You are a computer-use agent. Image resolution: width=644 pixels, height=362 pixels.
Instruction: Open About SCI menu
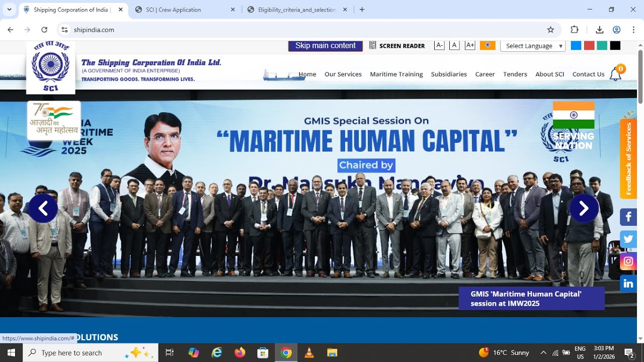tap(550, 74)
